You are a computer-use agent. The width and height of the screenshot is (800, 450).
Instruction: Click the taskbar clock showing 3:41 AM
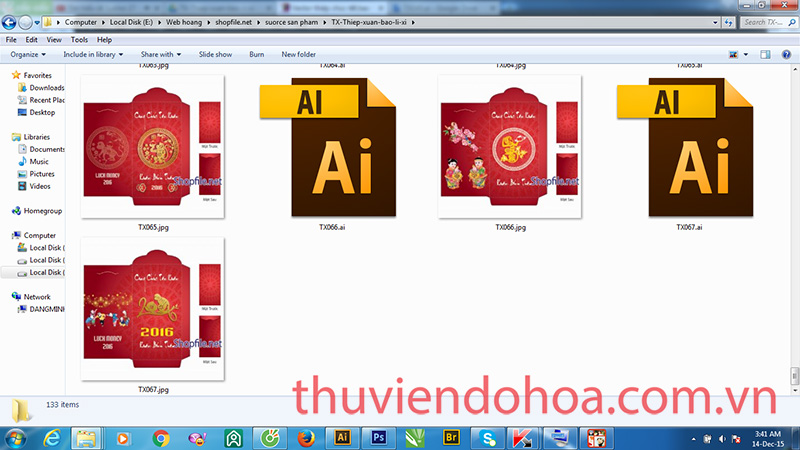[x=767, y=439]
